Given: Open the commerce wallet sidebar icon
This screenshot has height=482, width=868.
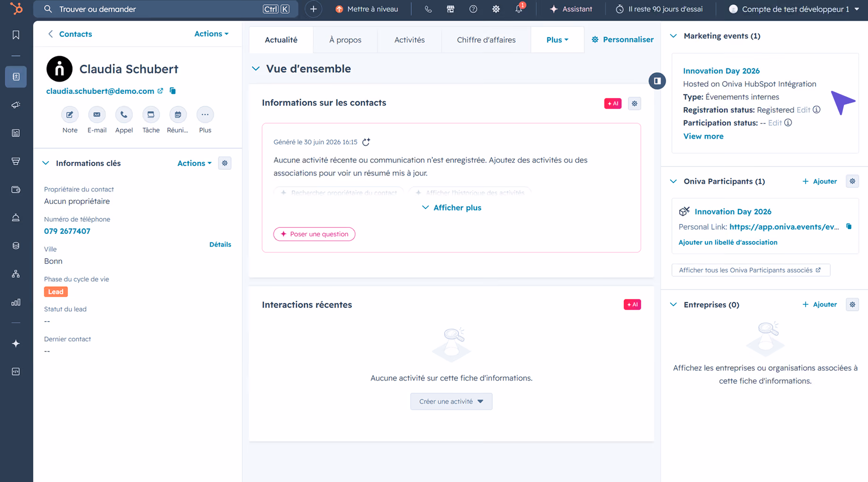Looking at the screenshot, I should (x=16, y=190).
